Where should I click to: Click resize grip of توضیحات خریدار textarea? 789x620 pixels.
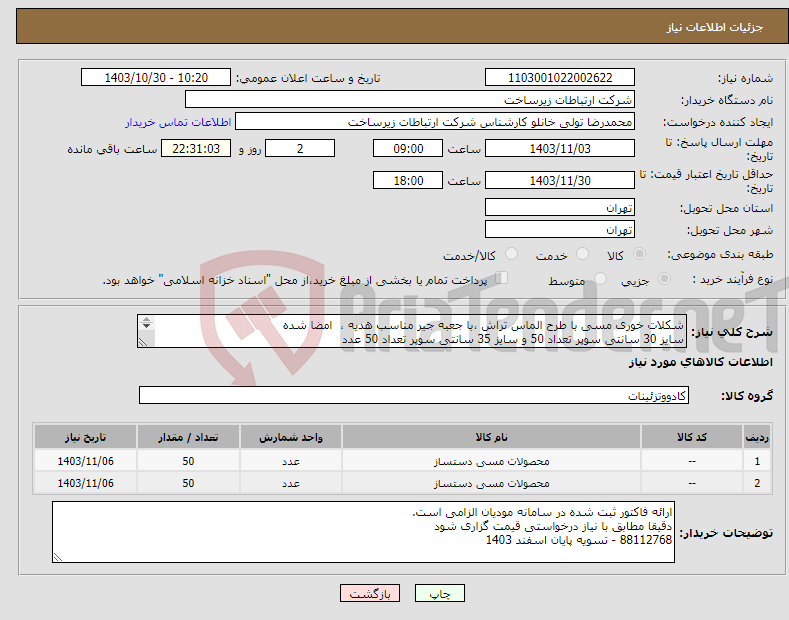coord(58,557)
